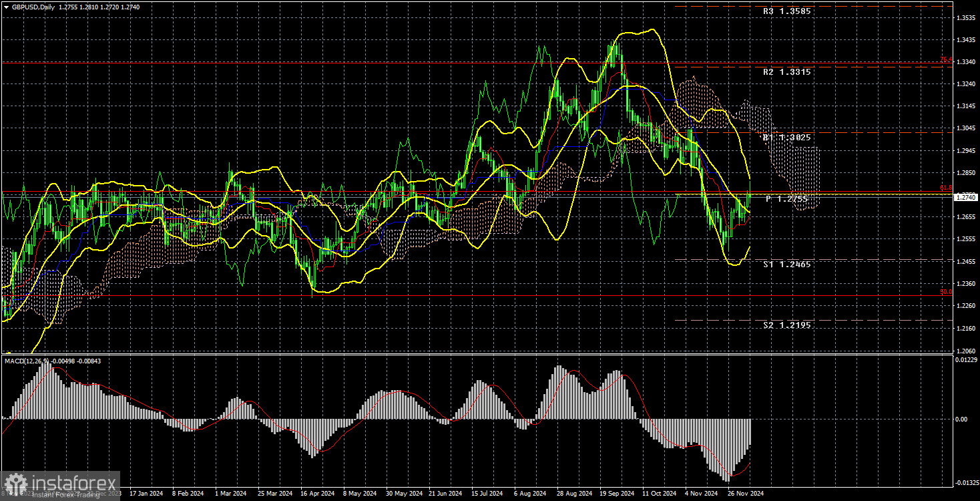Select the GBPUSD,Daily chart title

(x=33, y=7)
